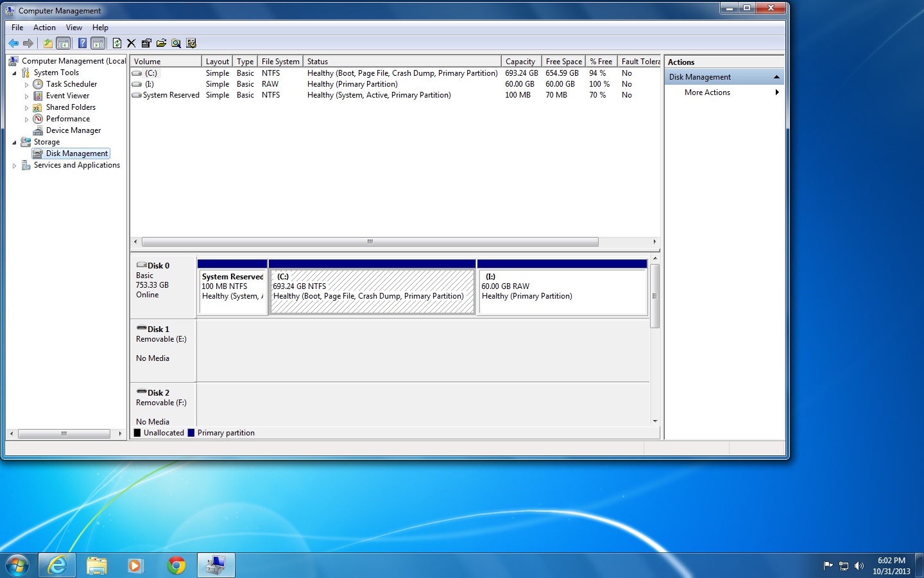The image size is (924, 578).
Task: Click the Delete X toolbar icon
Action: pos(132,43)
